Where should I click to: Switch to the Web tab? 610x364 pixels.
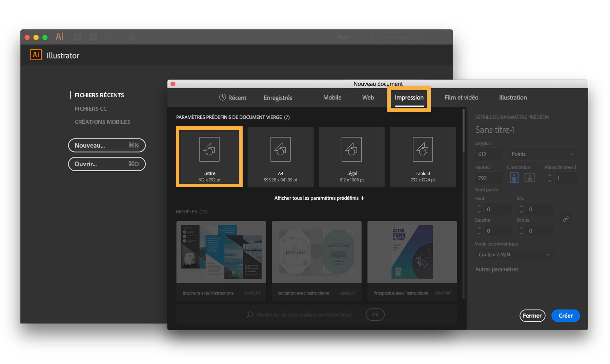368,98
